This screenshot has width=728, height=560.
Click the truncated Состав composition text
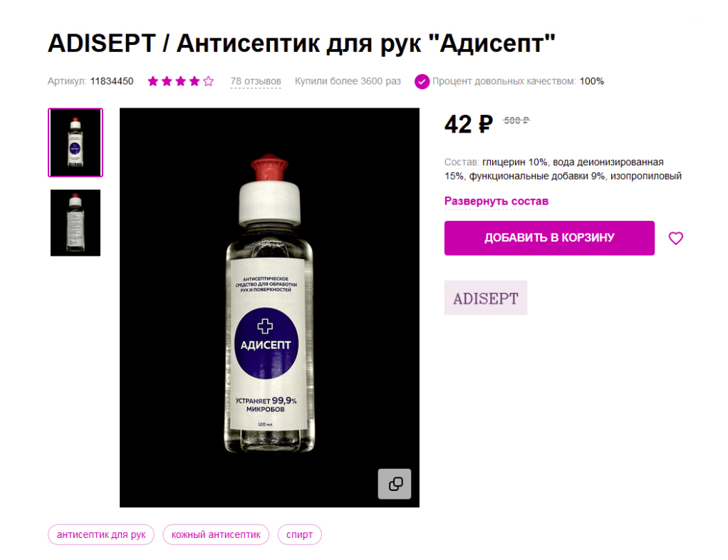tap(563, 169)
